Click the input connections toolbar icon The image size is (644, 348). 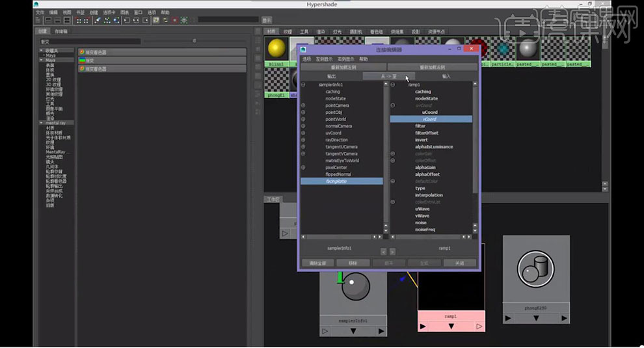(x=127, y=20)
